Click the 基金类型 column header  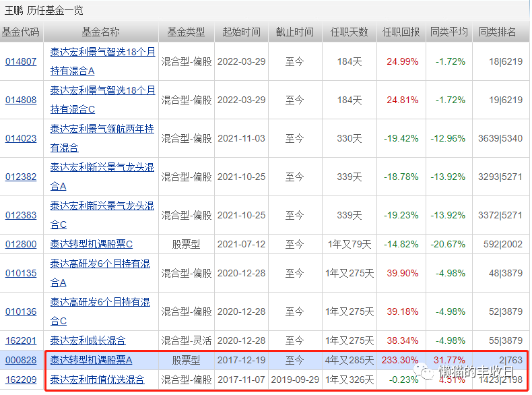[186, 32]
